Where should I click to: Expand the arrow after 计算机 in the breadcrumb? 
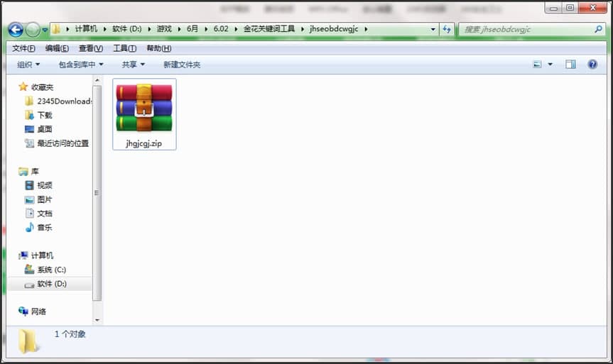tap(105, 29)
